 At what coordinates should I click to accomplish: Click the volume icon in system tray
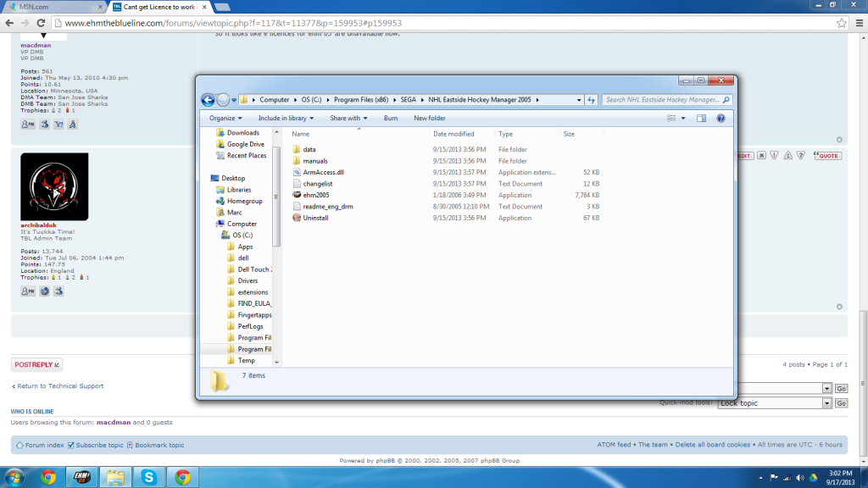click(x=800, y=478)
